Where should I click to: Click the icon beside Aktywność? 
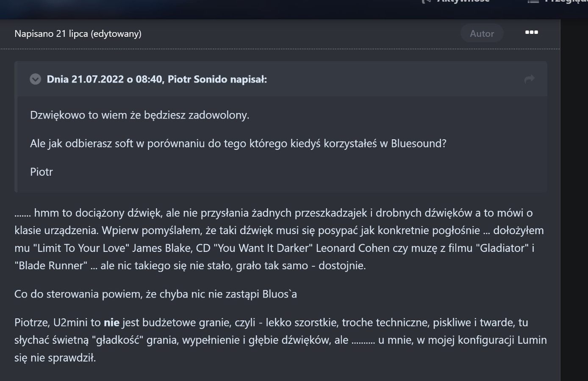pos(426,1)
